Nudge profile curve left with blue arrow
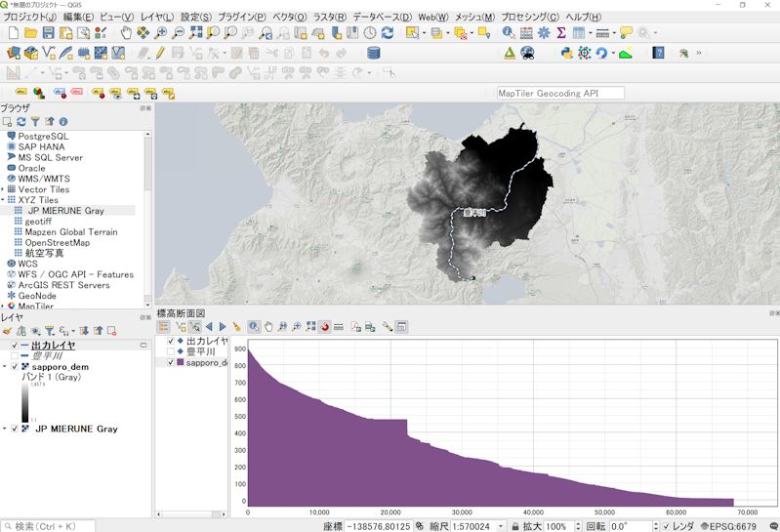780x532 pixels. [209, 327]
